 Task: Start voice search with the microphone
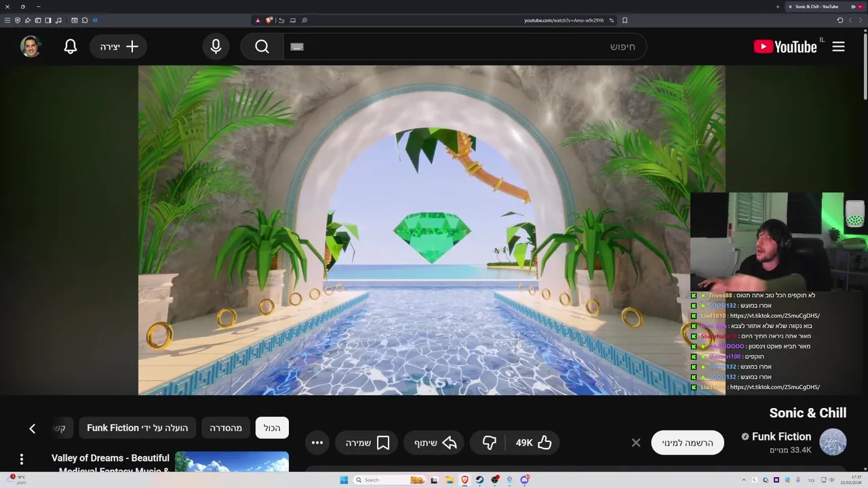[216, 46]
